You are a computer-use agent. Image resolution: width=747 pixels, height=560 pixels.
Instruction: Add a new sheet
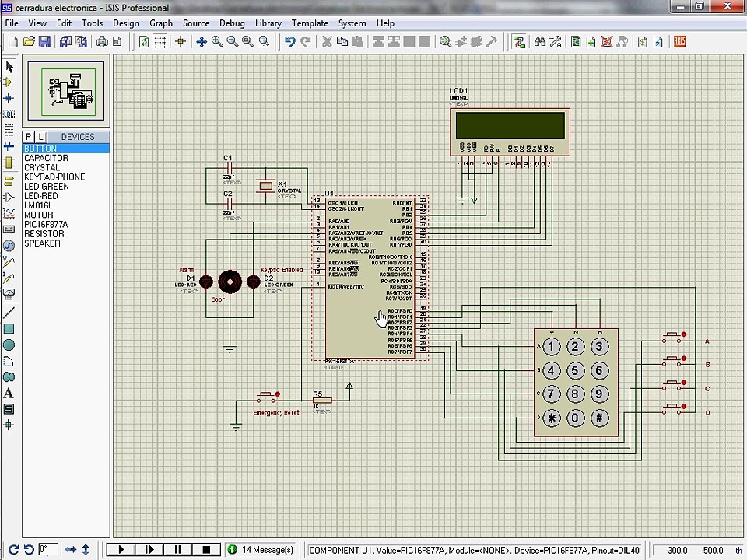591,42
